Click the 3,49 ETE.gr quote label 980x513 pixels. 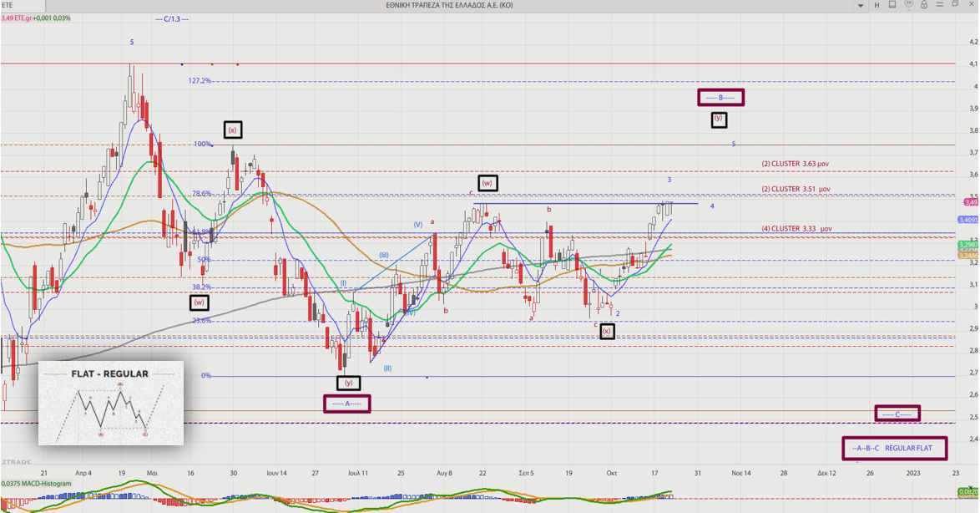tap(17, 18)
